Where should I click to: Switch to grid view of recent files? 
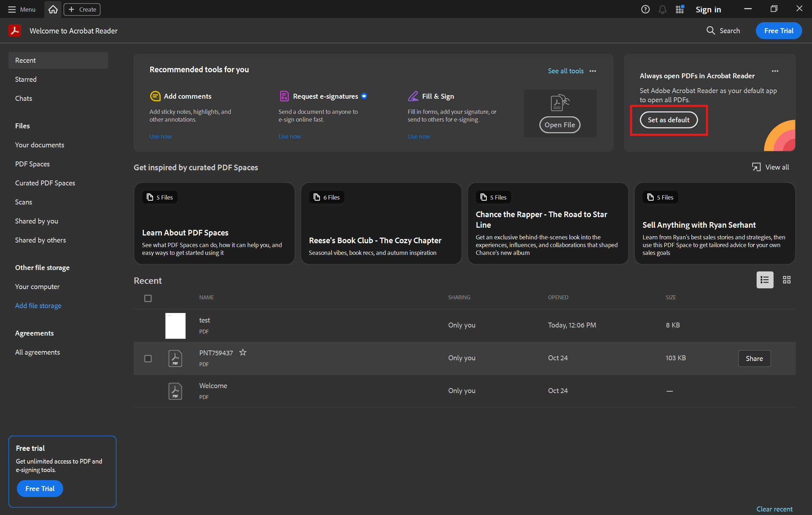(x=787, y=280)
